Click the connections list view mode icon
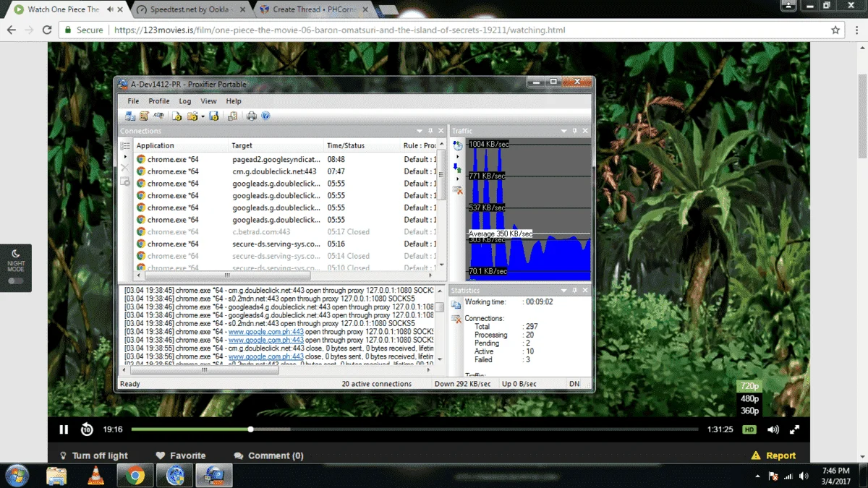This screenshot has height=488, width=868. click(x=125, y=145)
